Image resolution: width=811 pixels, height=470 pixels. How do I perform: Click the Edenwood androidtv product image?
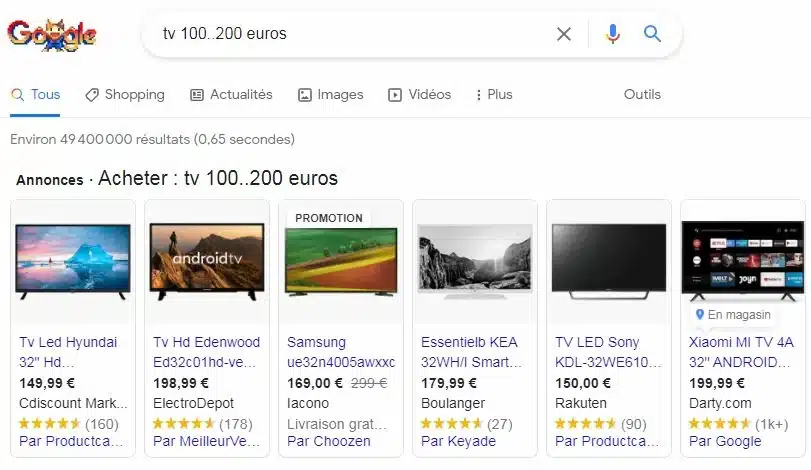(207, 261)
